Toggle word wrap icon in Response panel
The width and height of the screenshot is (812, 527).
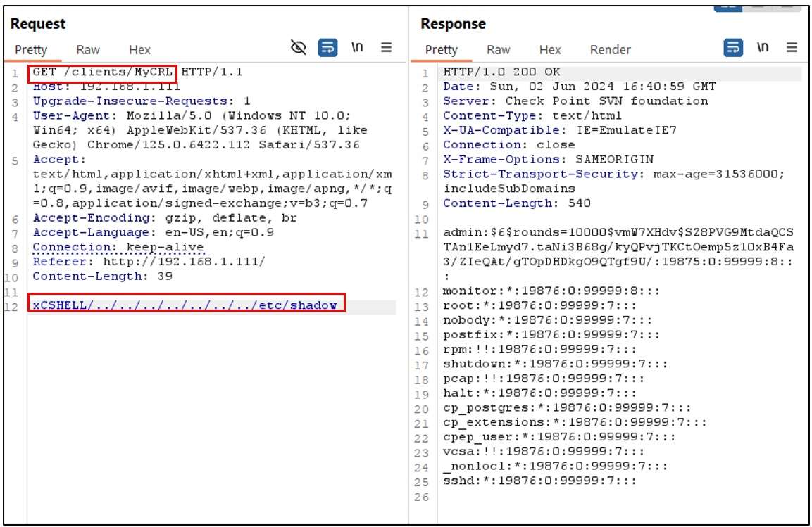pyautogui.click(x=734, y=48)
